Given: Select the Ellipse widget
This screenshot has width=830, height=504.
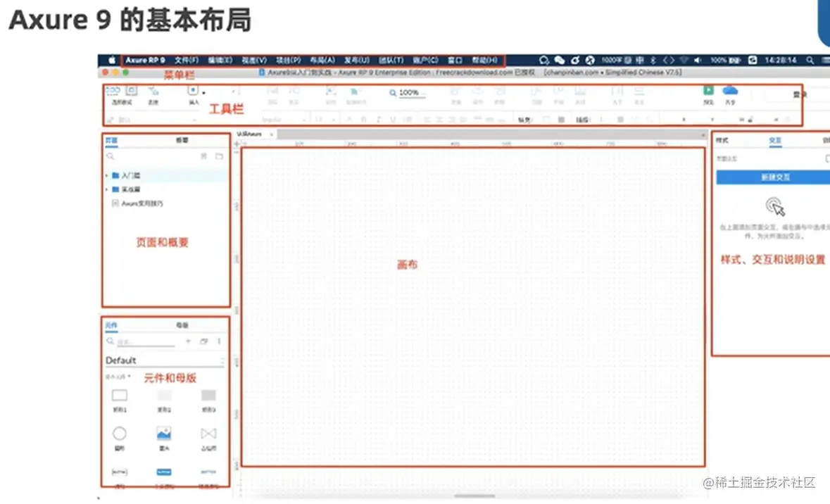Looking at the screenshot, I should [x=120, y=439].
